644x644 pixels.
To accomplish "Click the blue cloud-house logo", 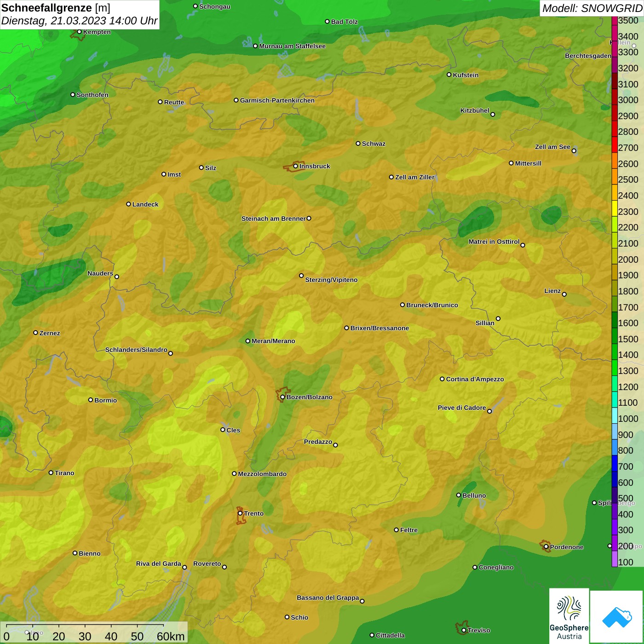I will (x=617, y=617).
